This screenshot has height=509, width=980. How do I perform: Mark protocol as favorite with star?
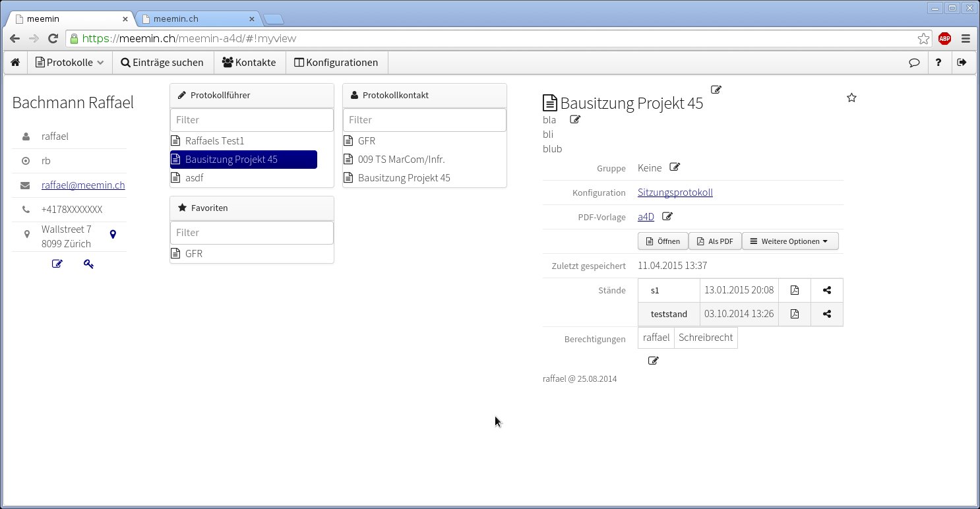click(x=851, y=98)
